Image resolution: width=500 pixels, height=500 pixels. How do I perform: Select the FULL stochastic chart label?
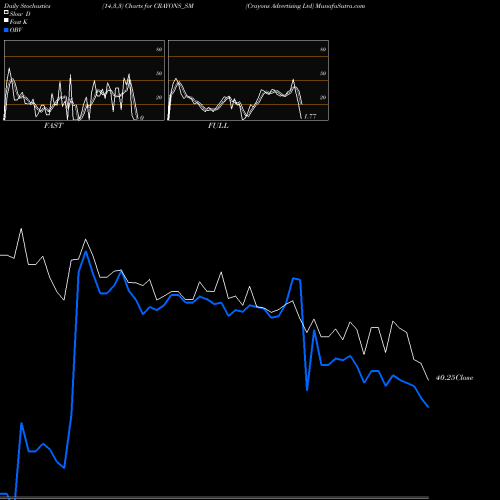pyautogui.click(x=218, y=126)
